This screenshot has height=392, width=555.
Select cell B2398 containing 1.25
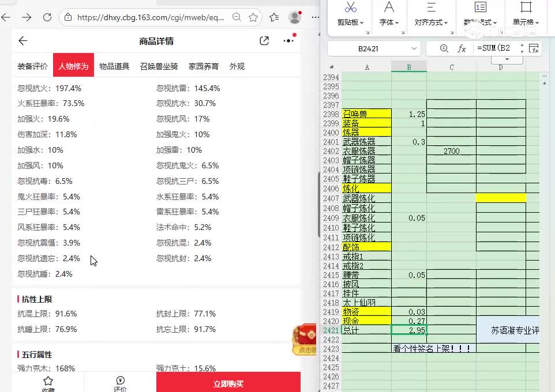click(409, 114)
